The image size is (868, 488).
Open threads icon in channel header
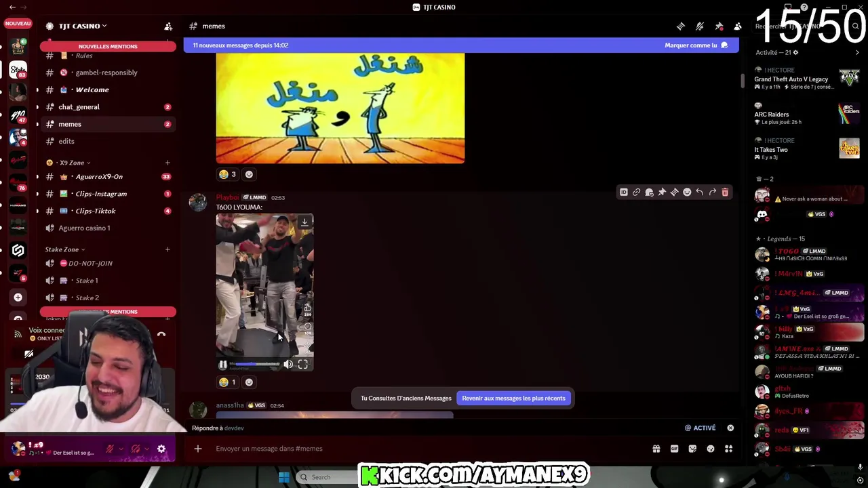pos(681,26)
